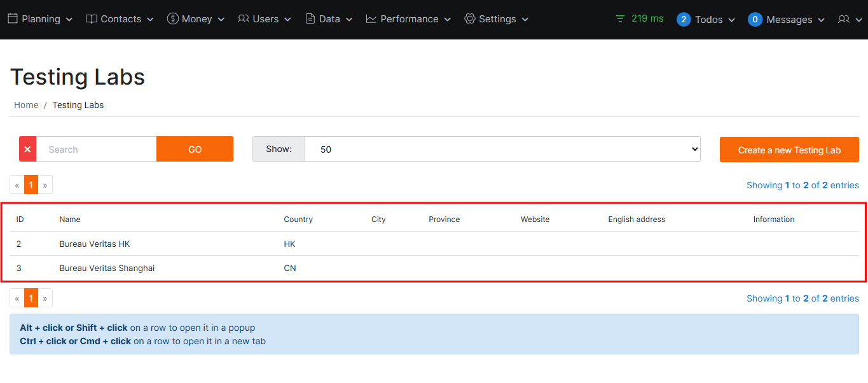
Task: Click the Planning calendar icon
Action: [x=13, y=19]
